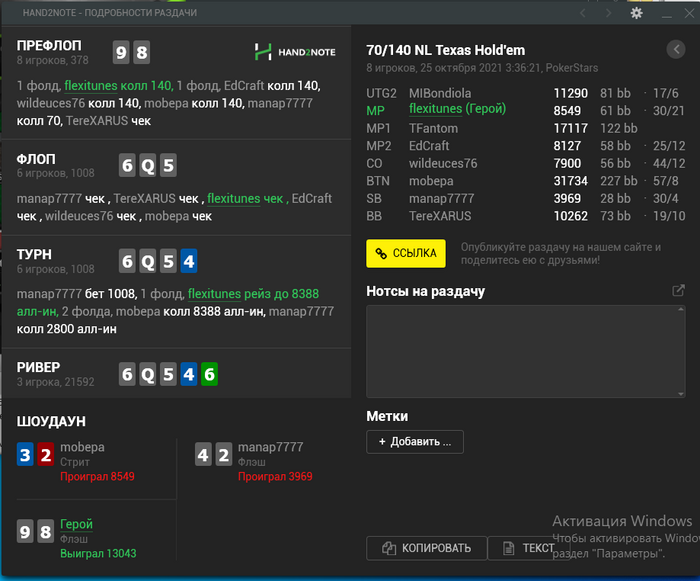Click red 2 card of mobepa showdown

[x=46, y=454]
